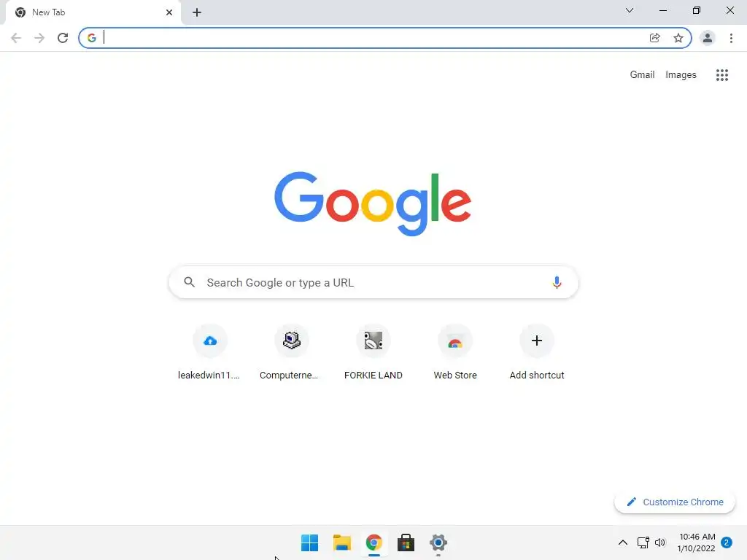Click the Google icon in the address bar
The image size is (747, 560).
pyautogui.click(x=92, y=38)
